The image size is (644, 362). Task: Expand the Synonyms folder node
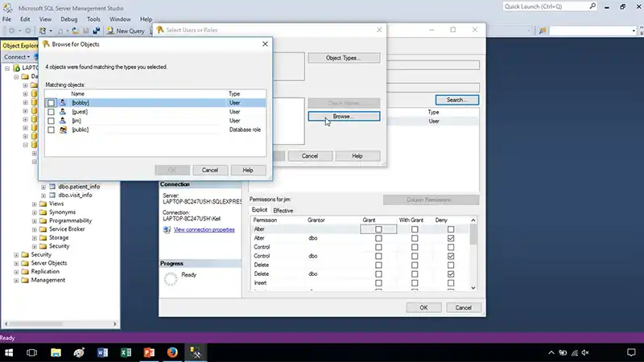click(35, 212)
